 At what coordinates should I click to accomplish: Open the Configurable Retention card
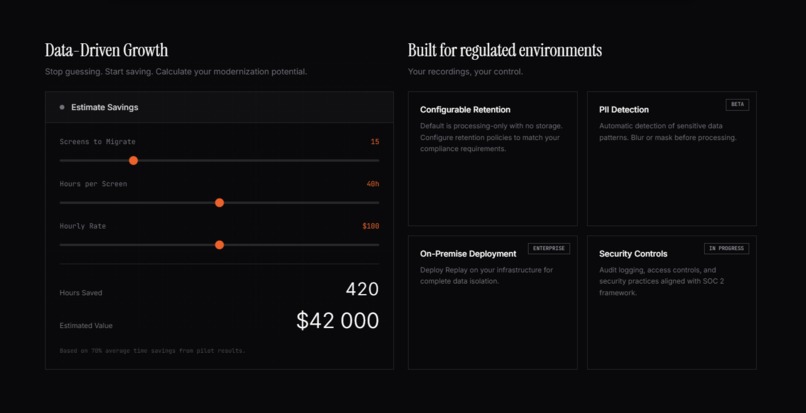(x=492, y=158)
